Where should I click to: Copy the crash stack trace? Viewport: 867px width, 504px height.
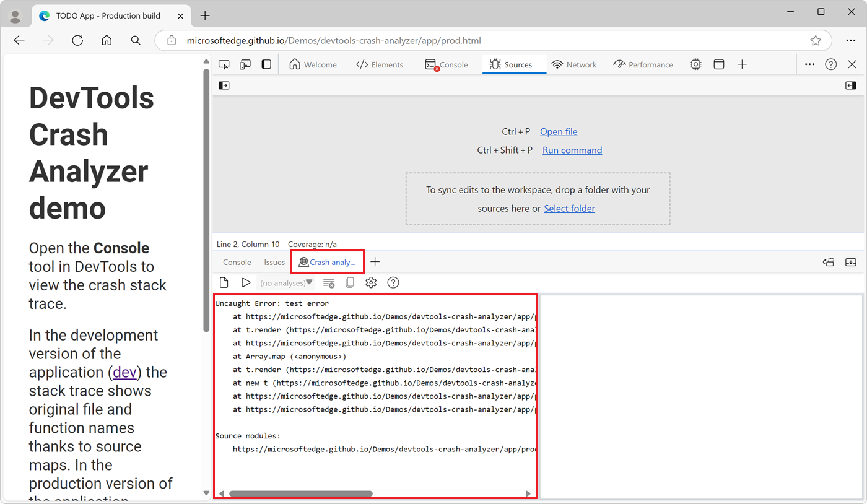[x=350, y=282]
